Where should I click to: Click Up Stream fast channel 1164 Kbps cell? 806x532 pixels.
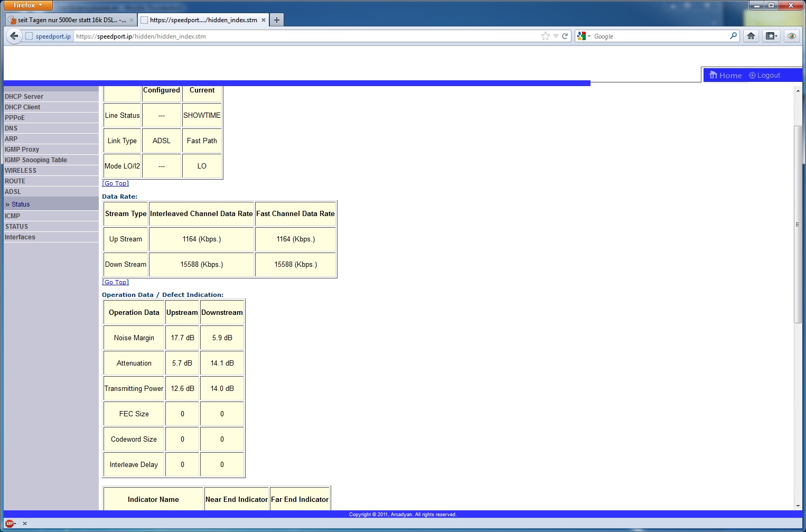click(296, 239)
